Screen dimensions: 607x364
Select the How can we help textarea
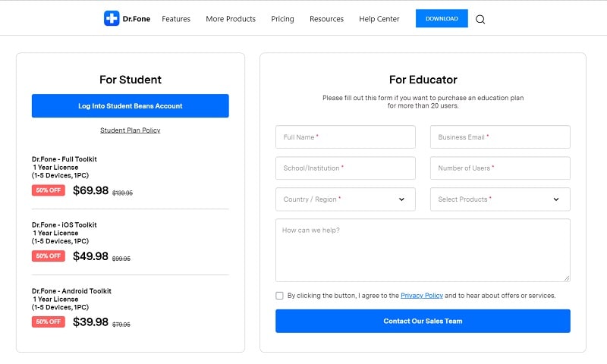coord(423,250)
